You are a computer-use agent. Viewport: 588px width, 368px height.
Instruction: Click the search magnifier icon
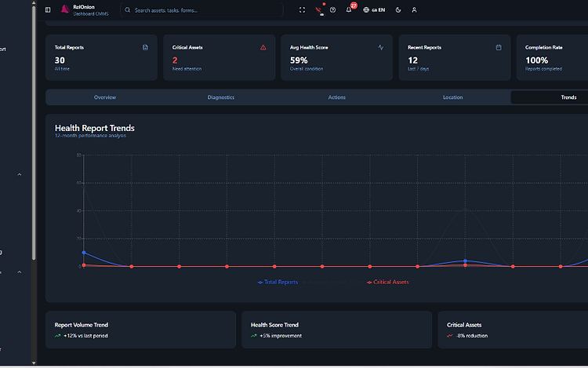pos(128,10)
